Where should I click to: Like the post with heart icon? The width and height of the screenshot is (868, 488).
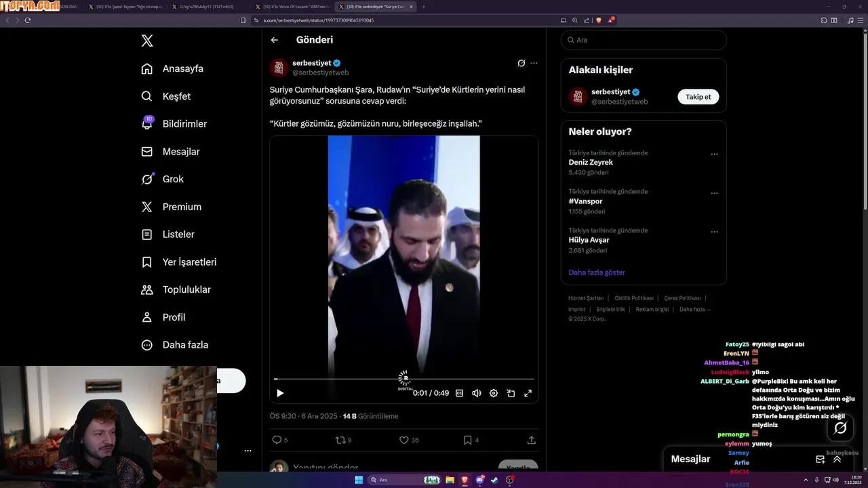(x=404, y=440)
